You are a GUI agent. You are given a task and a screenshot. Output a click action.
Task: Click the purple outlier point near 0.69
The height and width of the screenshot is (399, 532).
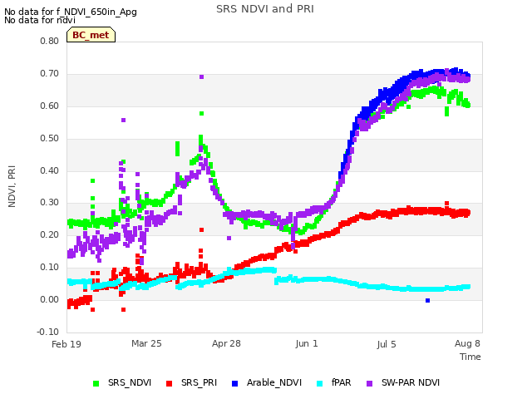[x=201, y=77]
